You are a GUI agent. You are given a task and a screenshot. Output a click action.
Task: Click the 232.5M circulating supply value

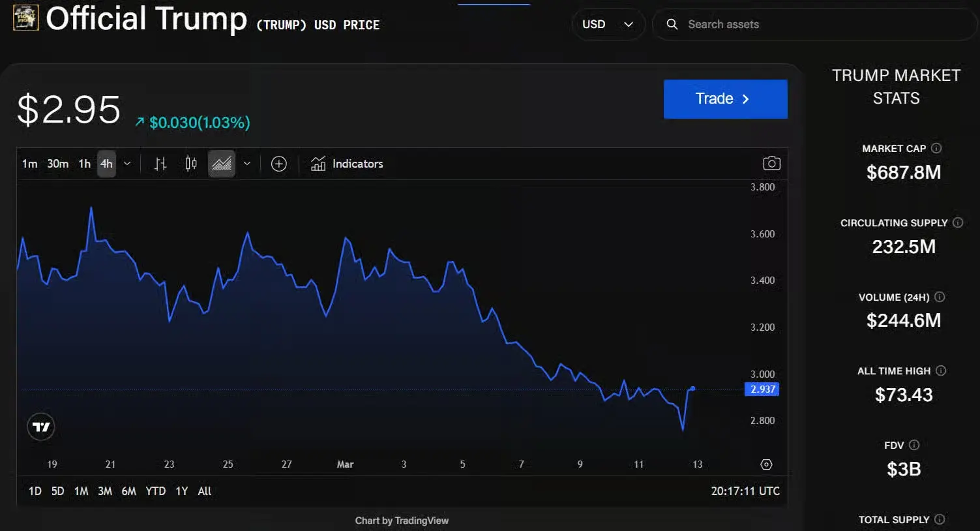[x=904, y=247]
